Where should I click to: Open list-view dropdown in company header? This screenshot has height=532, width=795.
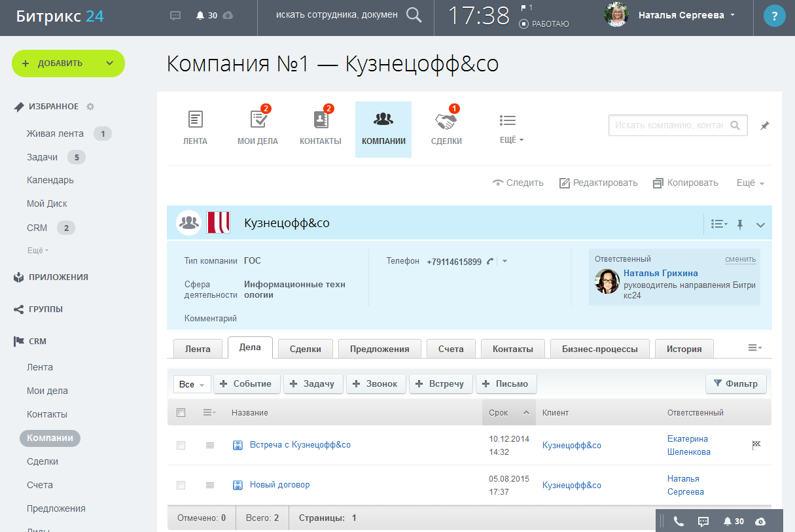(x=719, y=224)
